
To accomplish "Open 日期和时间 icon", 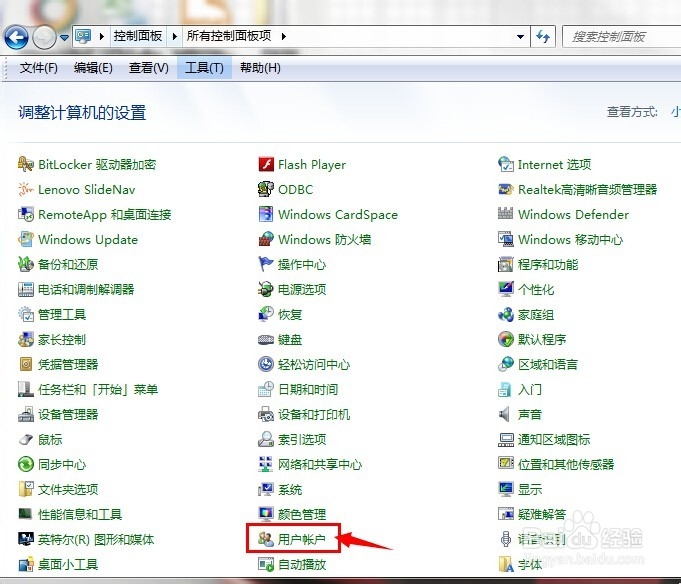I will [266, 389].
